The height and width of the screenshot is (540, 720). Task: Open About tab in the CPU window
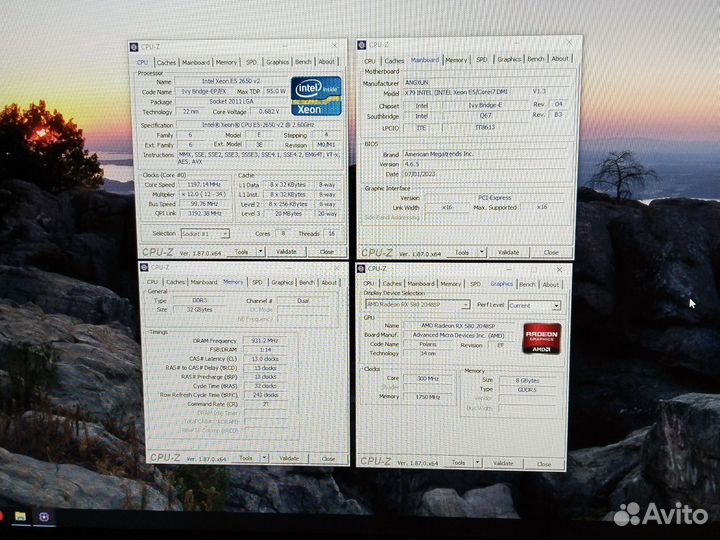(x=326, y=62)
